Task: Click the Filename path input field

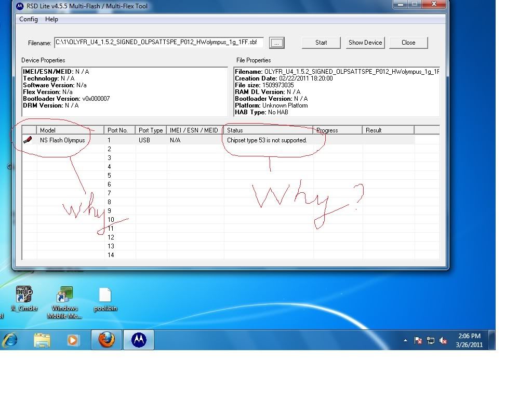Action: [158, 43]
